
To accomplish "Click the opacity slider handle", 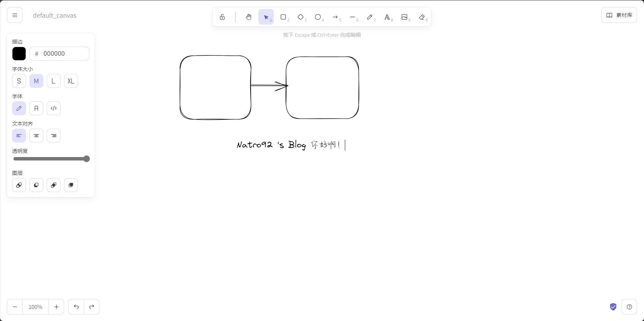I will 87,159.
